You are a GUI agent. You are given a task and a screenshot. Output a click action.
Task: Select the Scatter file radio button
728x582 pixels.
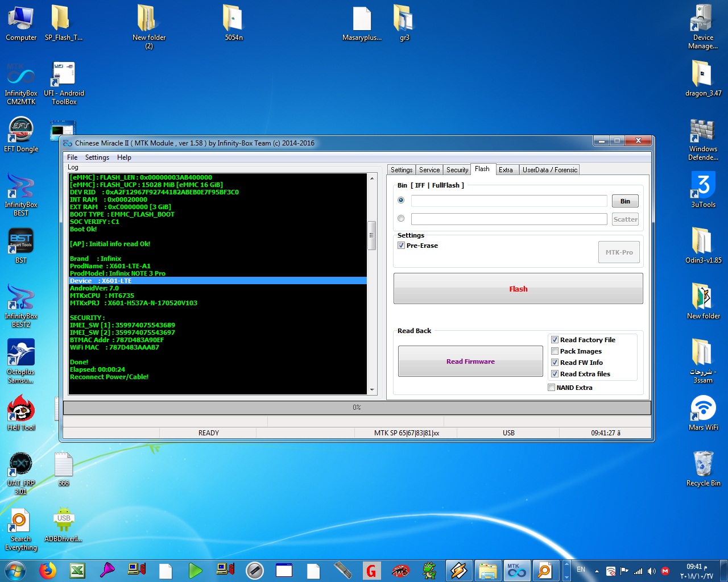(401, 218)
